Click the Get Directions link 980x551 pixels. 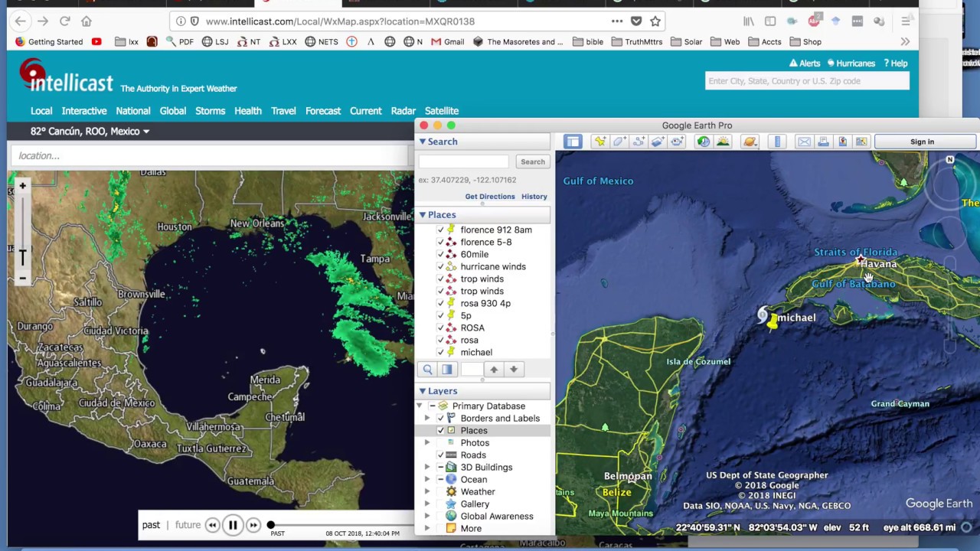coord(490,197)
